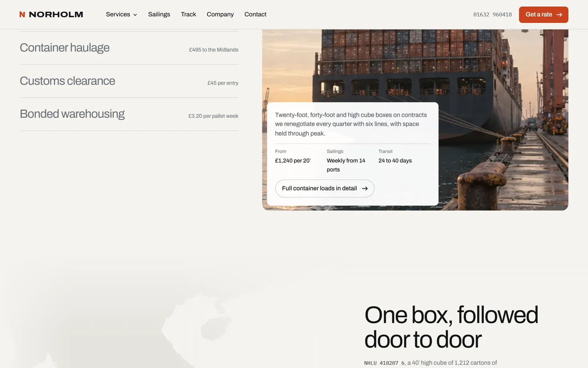Open the Contact page
This screenshot has height=368, width=588.
[x=255, y=14]
